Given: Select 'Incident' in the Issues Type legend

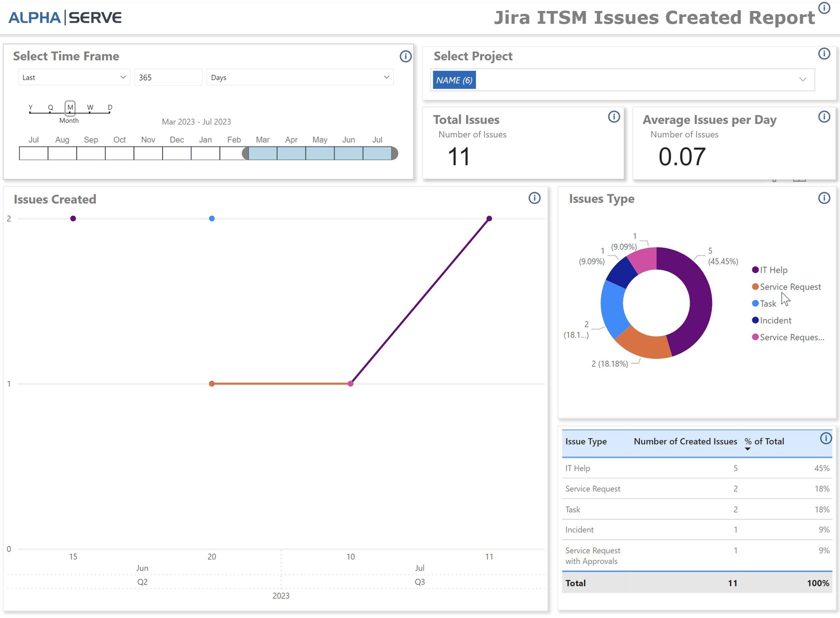Looking at the screenshot, I should pyautogui.click(x=775, y=320).
